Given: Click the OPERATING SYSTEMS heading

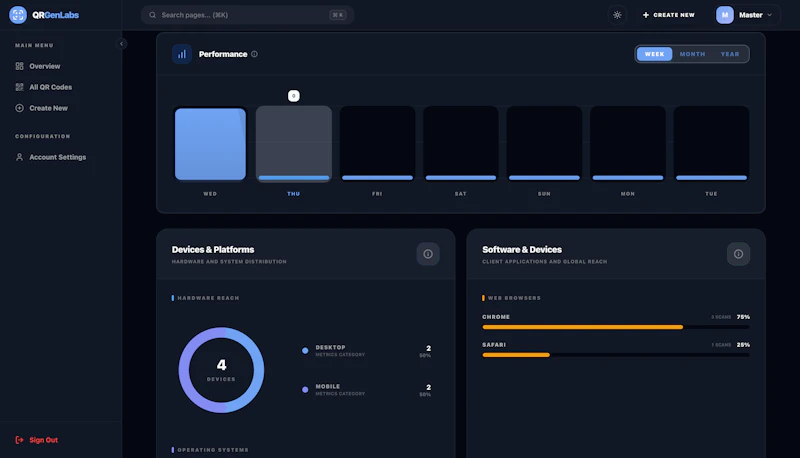Looking at the screenshot, I should [x=213, y=450].
